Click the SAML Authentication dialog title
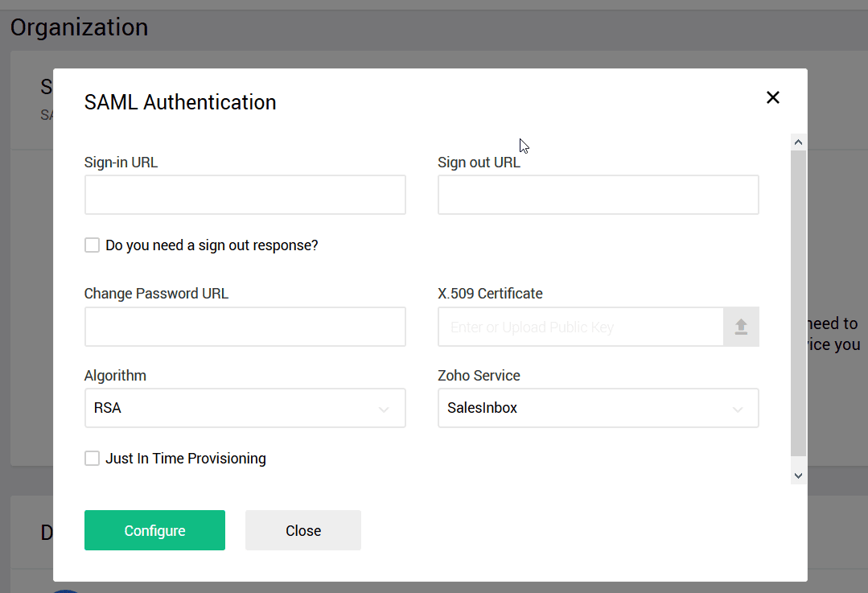The width and height of the screenshot is (868, 593). [x=179, y=102]
